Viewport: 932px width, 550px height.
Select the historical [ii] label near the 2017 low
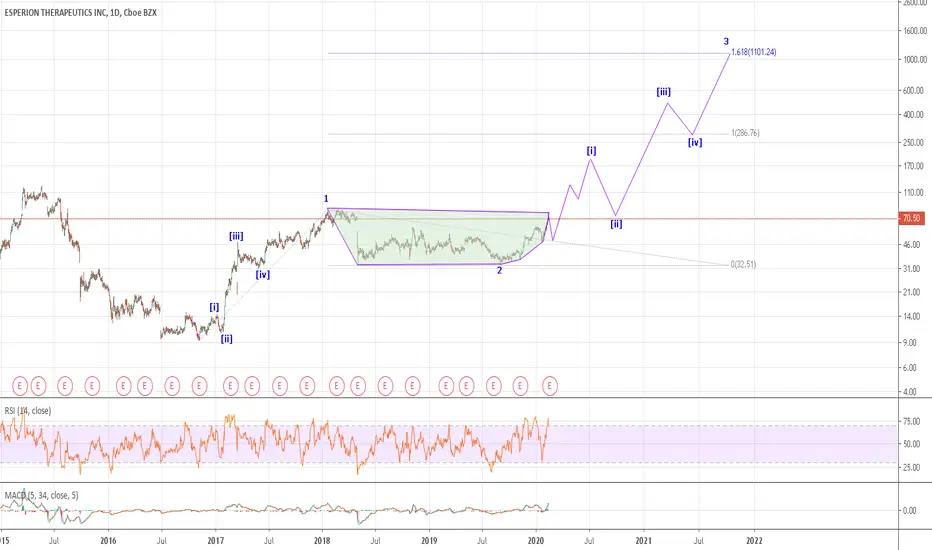click(x=226, y=340)
